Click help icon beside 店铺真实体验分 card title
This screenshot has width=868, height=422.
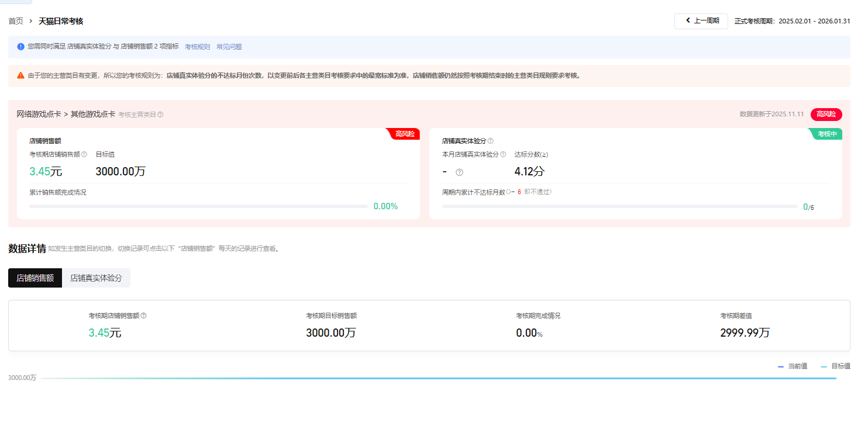[x=491, y=141]
